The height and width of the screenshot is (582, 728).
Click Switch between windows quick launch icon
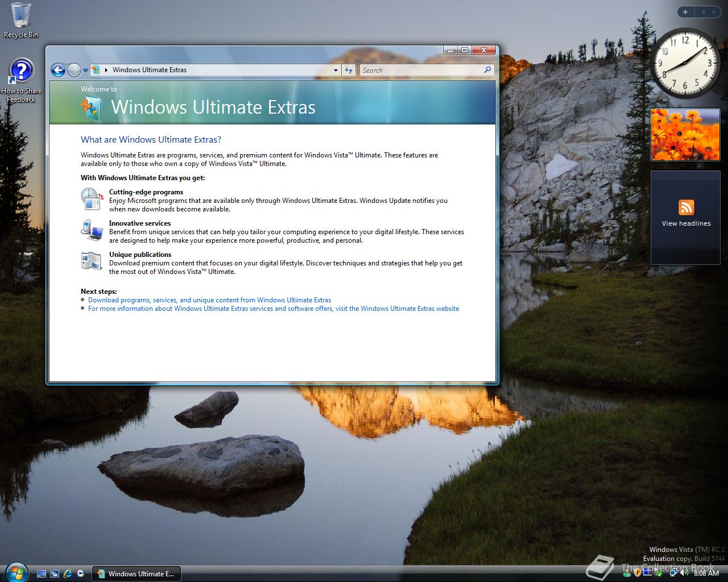pyautogui.click(x=55, y=574)
